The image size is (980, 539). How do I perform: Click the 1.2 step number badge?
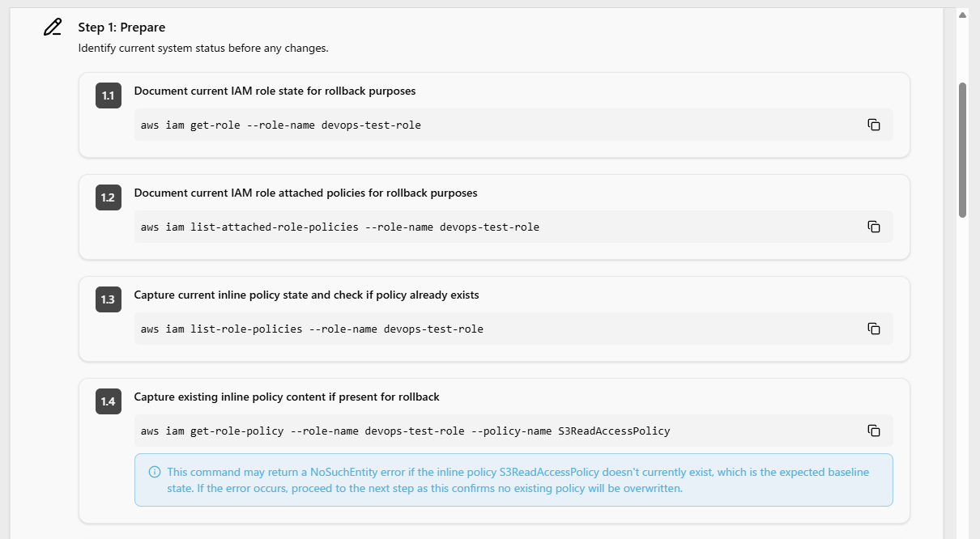[x=108, y=197]
